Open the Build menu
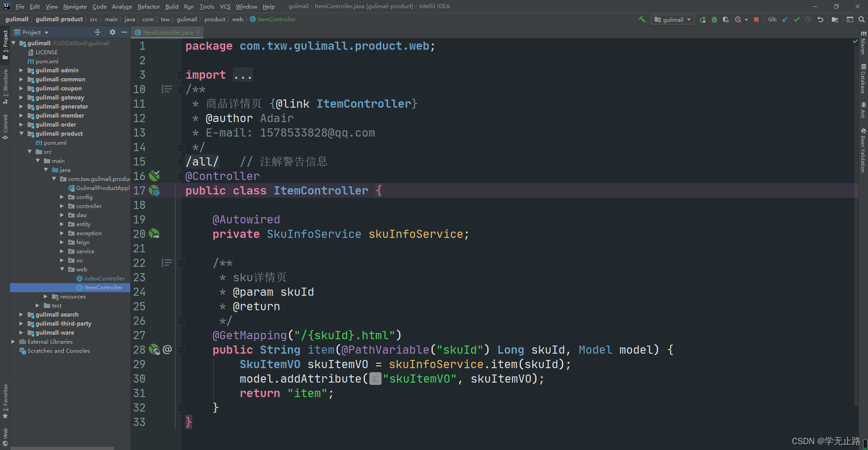The image size is (868, 450). coord(172,6)
